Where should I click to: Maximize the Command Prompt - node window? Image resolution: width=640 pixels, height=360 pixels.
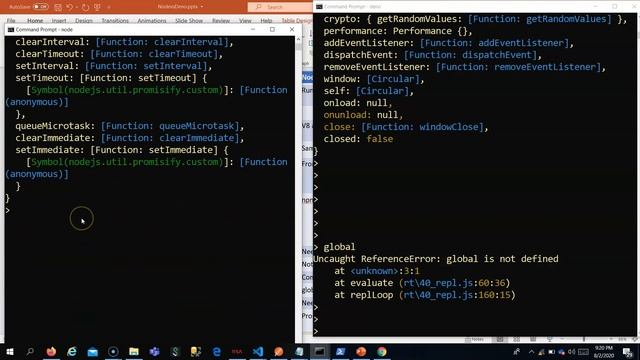coord(272,29)
